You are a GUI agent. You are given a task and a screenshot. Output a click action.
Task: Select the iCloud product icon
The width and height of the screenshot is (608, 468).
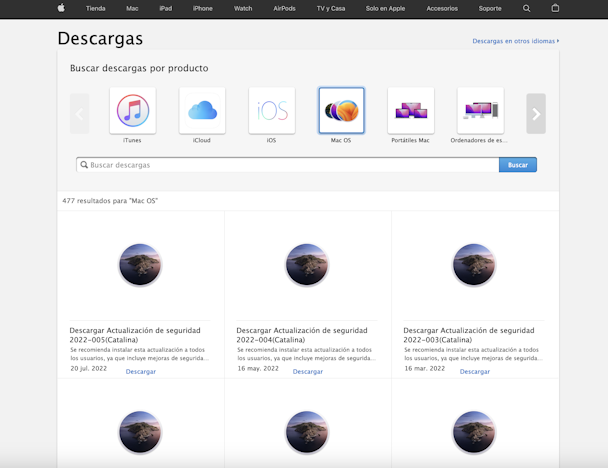click(202, 111)
